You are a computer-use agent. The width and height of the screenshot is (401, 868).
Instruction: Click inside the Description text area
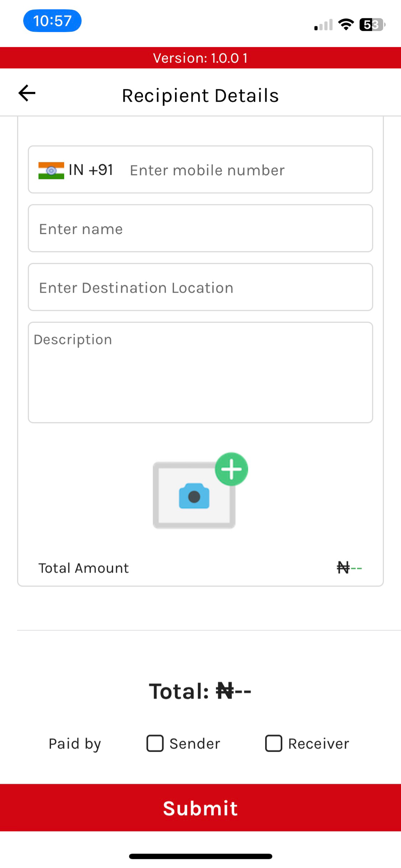(x=200, y=372)
